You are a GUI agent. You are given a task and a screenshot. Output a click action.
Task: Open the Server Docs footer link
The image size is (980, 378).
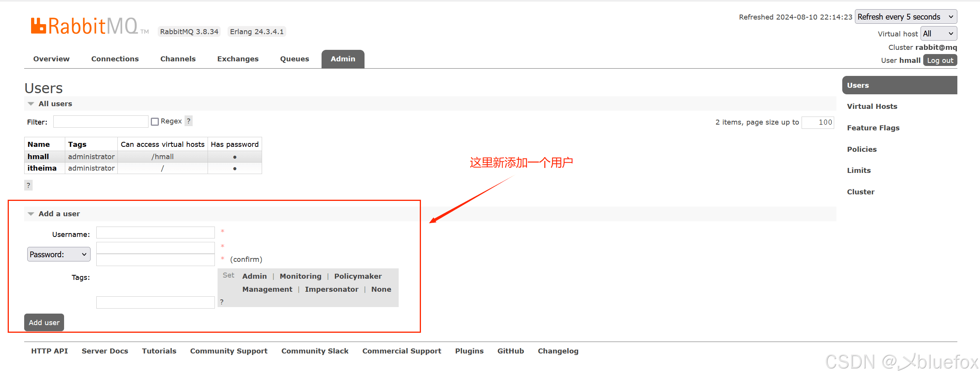pyautogui.click(x=105, y=351)
